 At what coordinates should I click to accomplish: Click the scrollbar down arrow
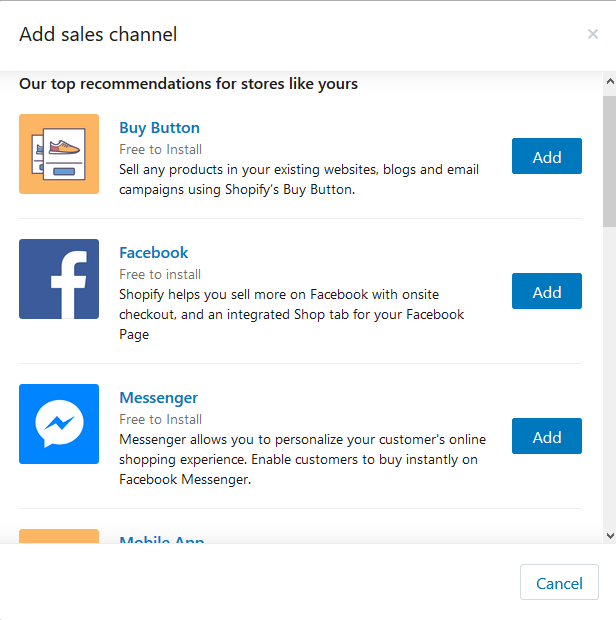pyautogui.click(x=610, y=536)
